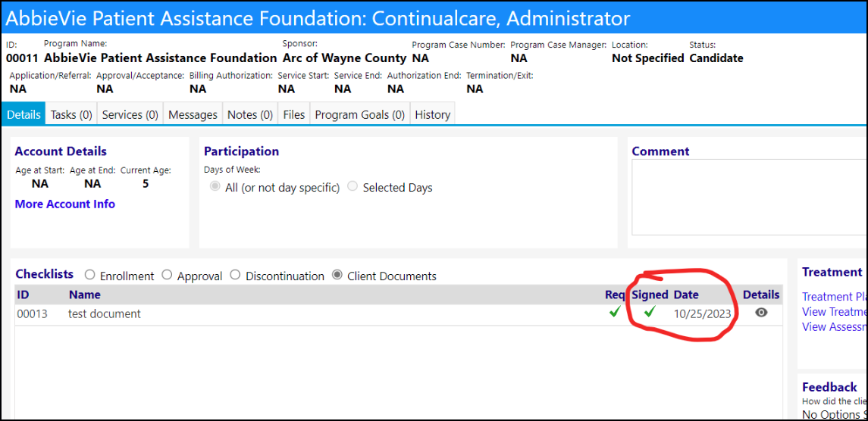The height and width of the screenshot is (421, 868).
Task: Click the ID column header in Checklists
Action: 23,295
